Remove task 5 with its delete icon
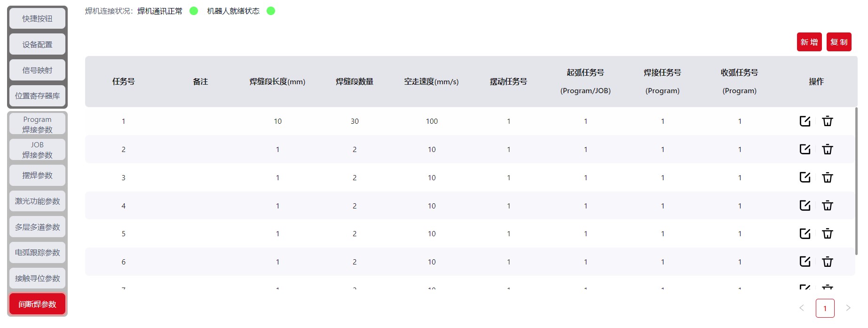 click(827, 233)
